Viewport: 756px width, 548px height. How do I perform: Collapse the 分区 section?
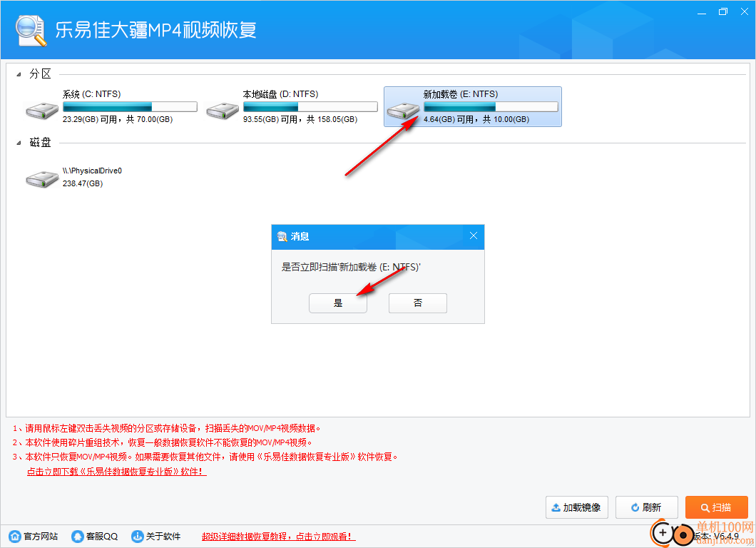[19, 74]
